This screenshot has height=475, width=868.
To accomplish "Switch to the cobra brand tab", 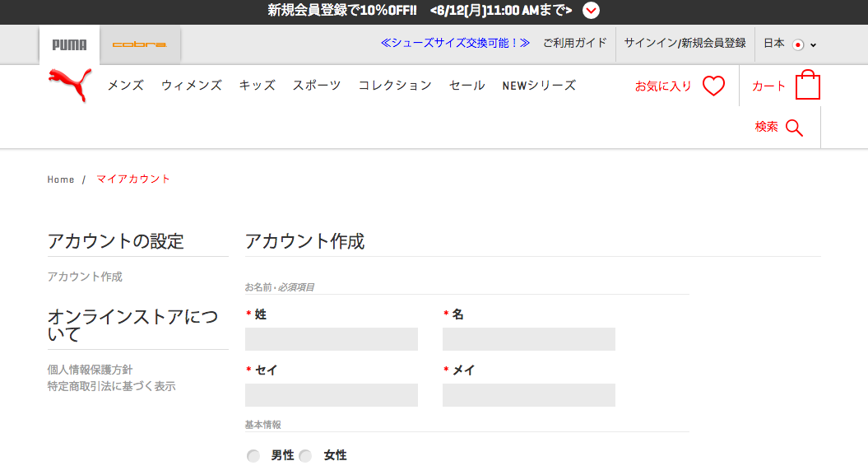I will click(140, 44).
